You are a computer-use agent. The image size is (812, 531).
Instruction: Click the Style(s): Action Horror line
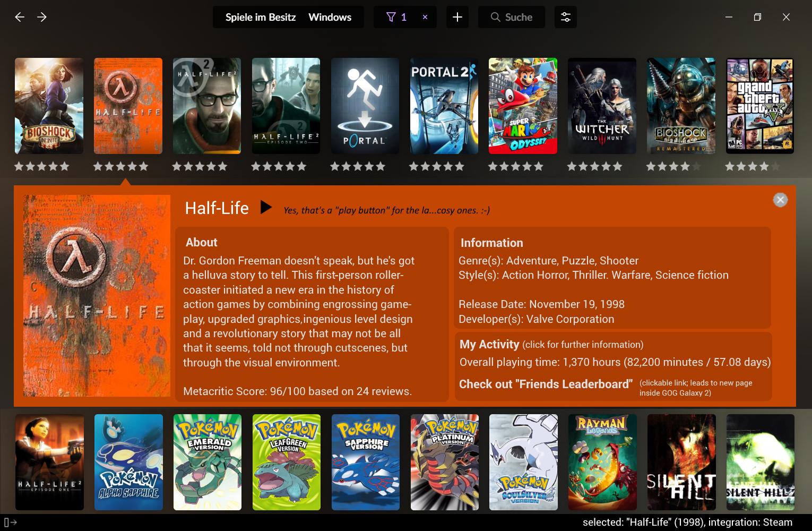(x=593, y=275)
